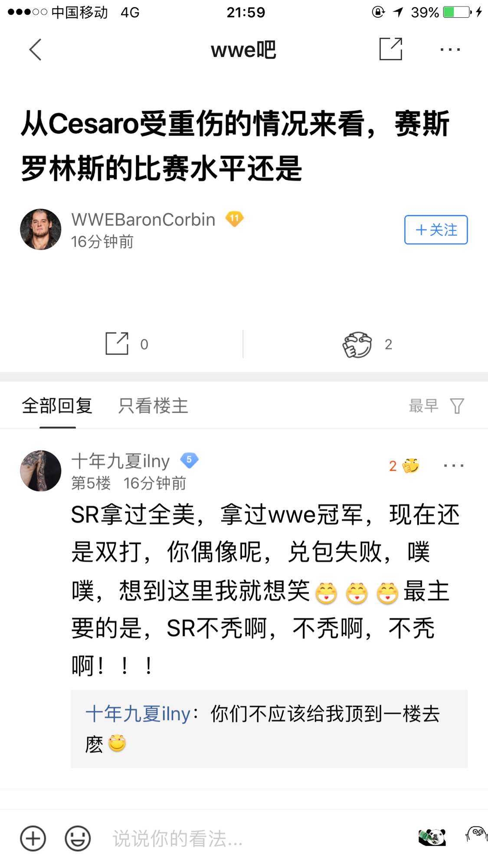Tap the level 11 badge beside WWEBaronCorbin

(234, 219)
